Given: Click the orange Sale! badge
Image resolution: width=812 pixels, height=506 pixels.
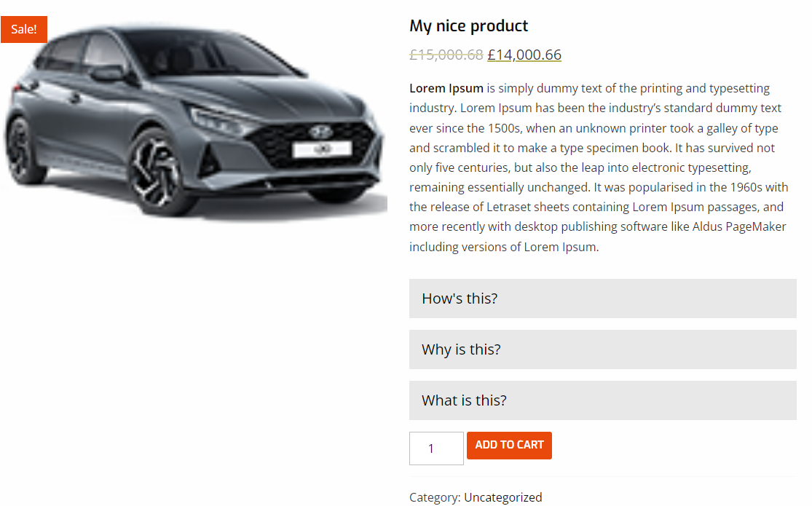Looking at the screenshot, I should 24,29.
